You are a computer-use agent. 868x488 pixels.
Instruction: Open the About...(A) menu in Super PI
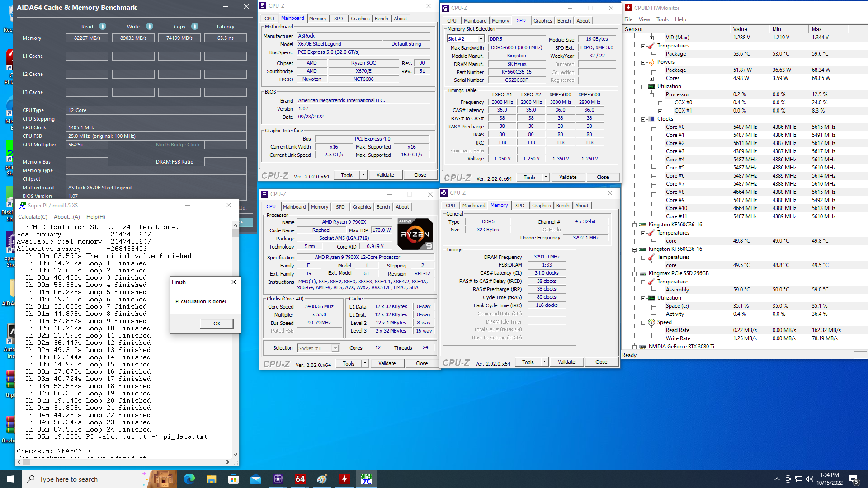click(x=67, y=217)
